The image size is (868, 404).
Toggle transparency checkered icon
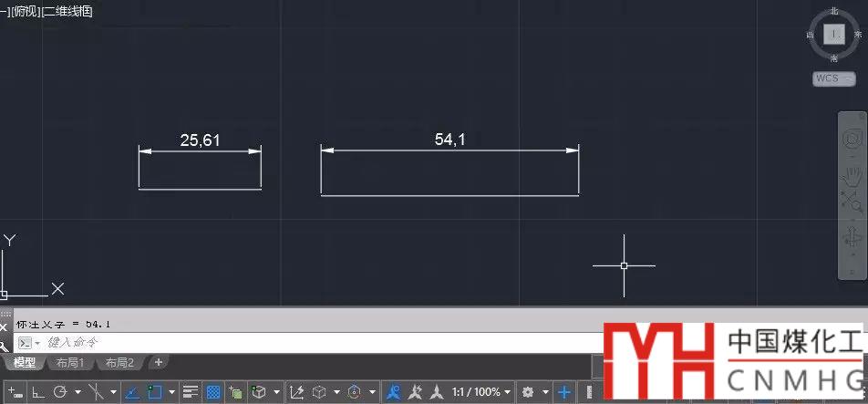[213, 392]
